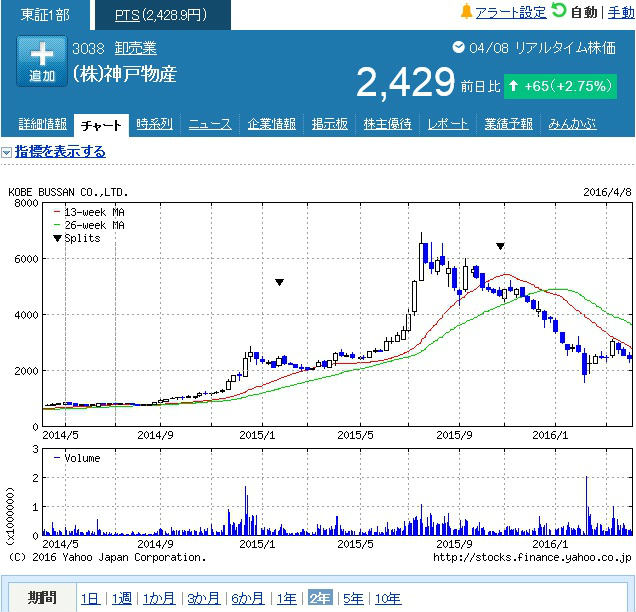The image size is (636, 612).
Task: Click the green auto-refresh icon
Action: [x=559, y=11]
